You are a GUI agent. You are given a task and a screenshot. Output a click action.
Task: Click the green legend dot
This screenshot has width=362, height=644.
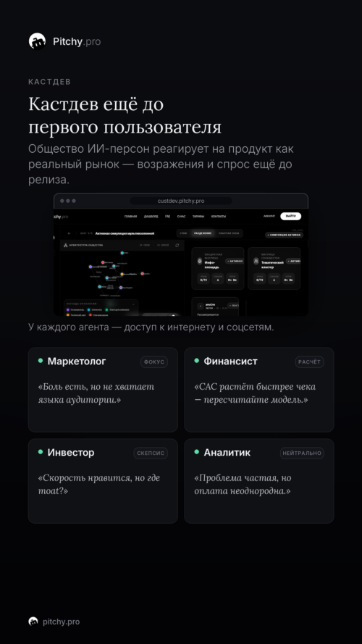[x=106, y=309]
